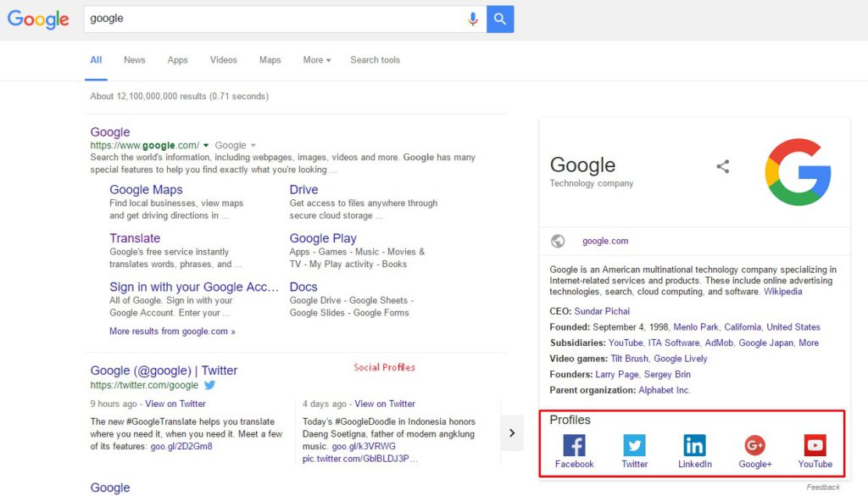Open the Wikipedia source link
Screen dimensions: 868x496
tap(782, 292)
